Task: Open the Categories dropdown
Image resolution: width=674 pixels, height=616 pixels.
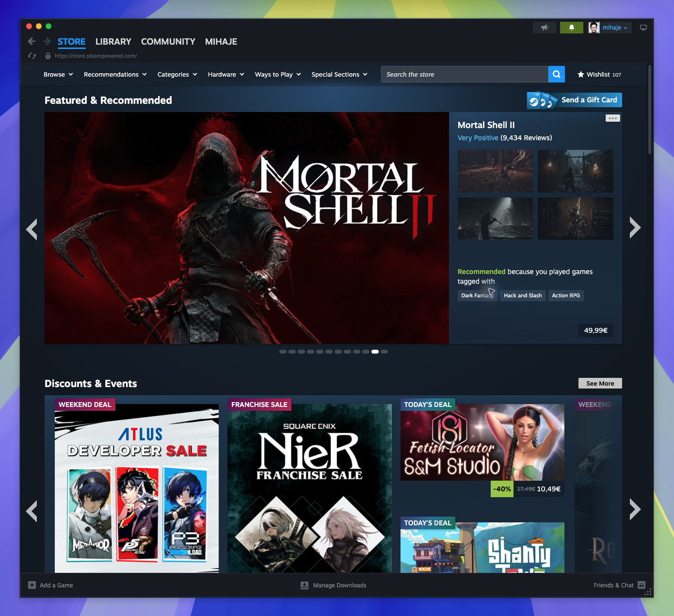Action: pos(177,74)
